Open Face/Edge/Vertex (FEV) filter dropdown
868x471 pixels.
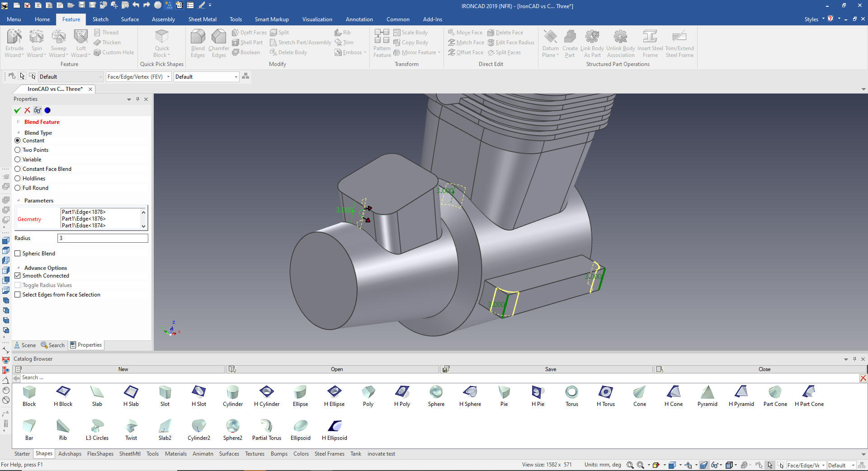click(x=168, y=77)
